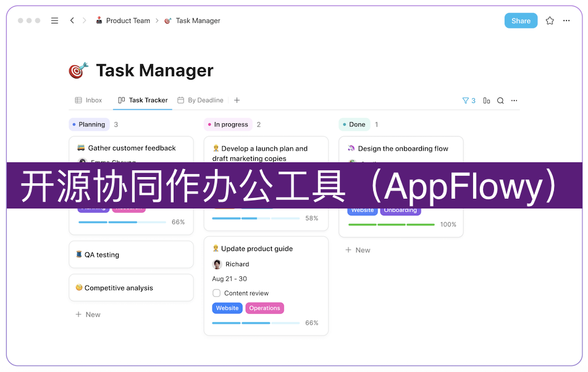The width and height of the screenshot is (588, 372).
Task: Open the hamburger sidebar menu
Action: point(54,20)
